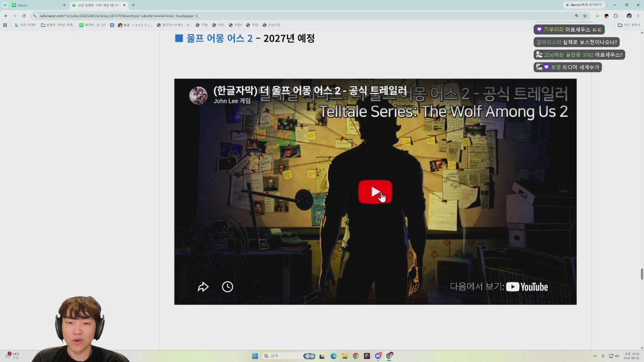Open Google Chrome from taskbar
The width and height of the screenshot is (644, 362).
click(x=356, y=356)
